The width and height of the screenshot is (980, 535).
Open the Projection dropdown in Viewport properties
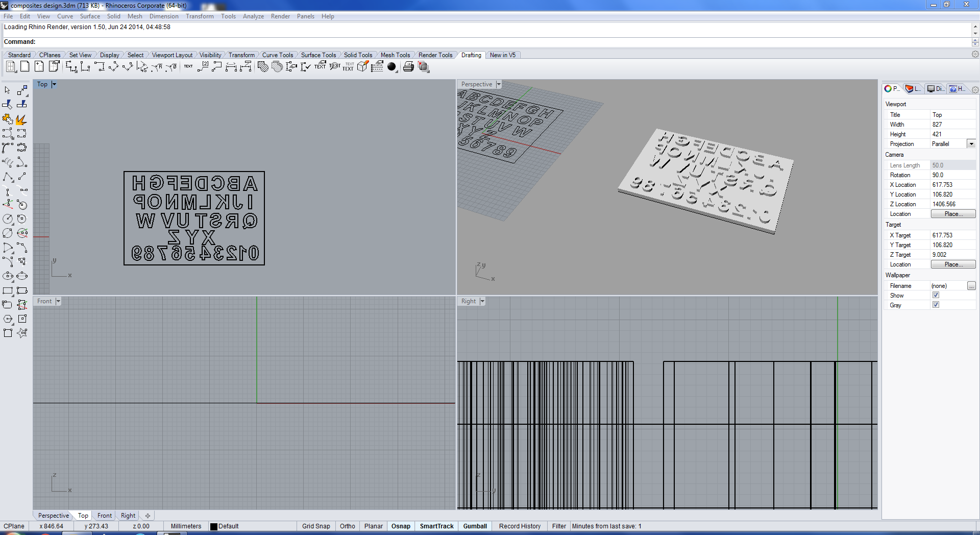pos(971,144)
